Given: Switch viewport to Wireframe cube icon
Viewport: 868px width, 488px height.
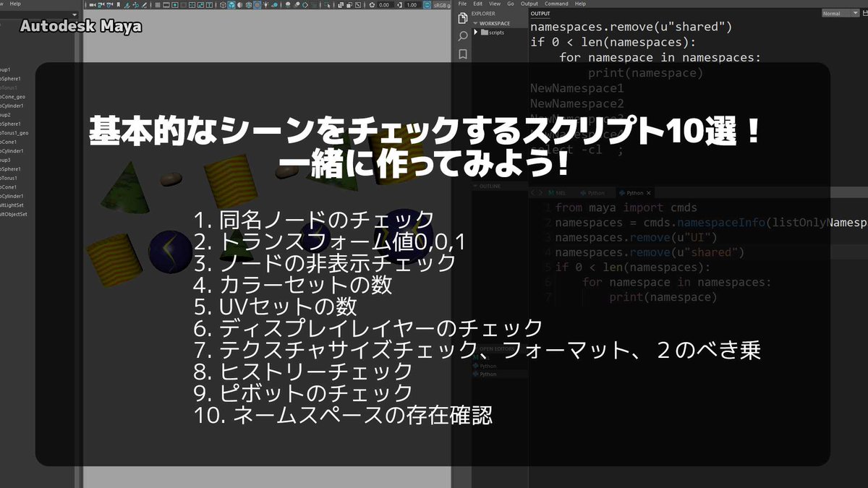Looking at the screenshot, I should pyautogui.click(x=223, y=5).
